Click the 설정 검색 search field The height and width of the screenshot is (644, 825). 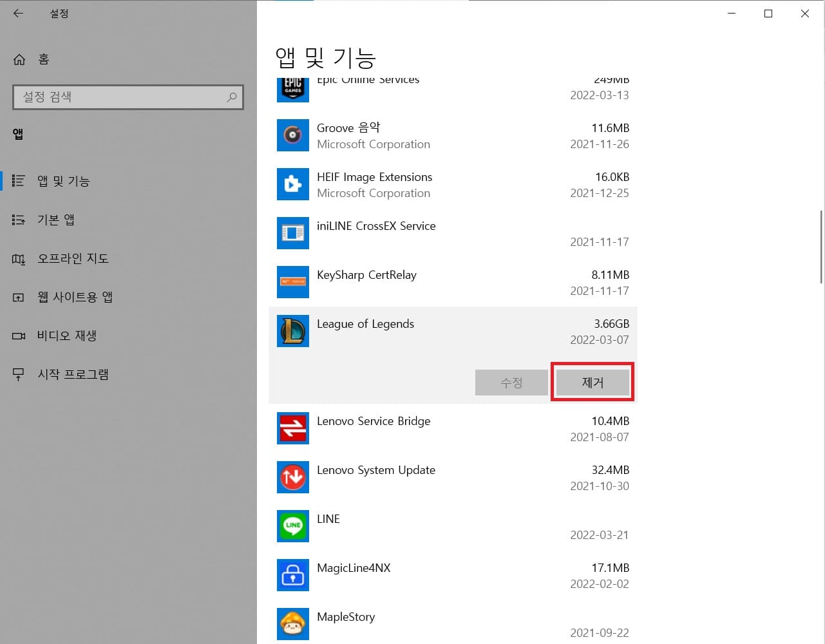pos(128,97)
